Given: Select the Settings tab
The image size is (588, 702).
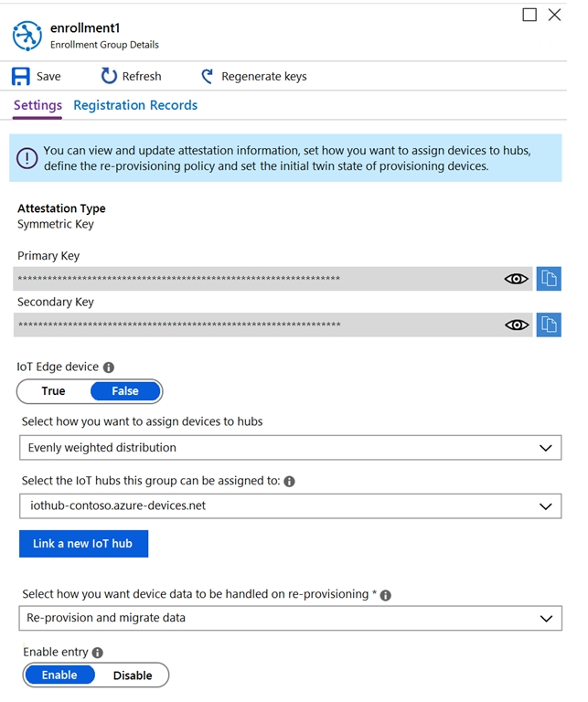Looking at the screenshot, I should pos(37,106).
